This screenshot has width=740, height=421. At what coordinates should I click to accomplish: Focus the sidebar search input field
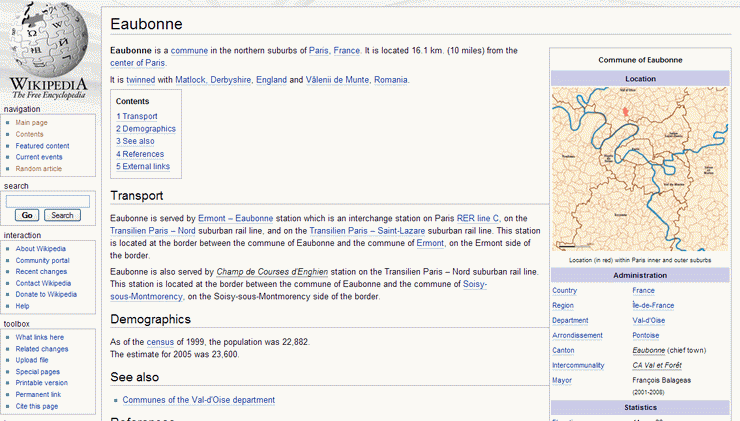pos(48,202)
